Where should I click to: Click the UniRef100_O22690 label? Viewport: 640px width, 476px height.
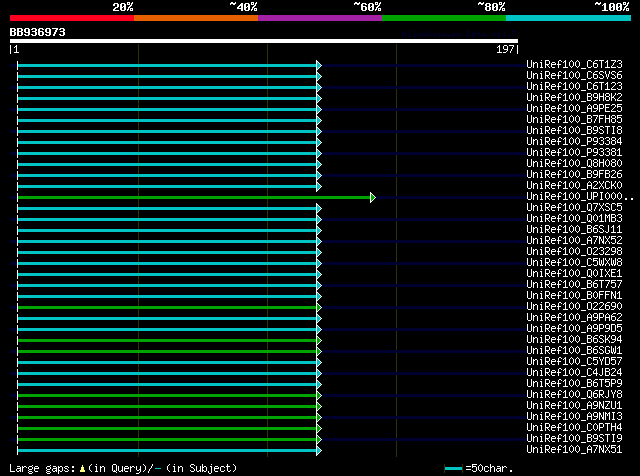[x=574, y=307]
